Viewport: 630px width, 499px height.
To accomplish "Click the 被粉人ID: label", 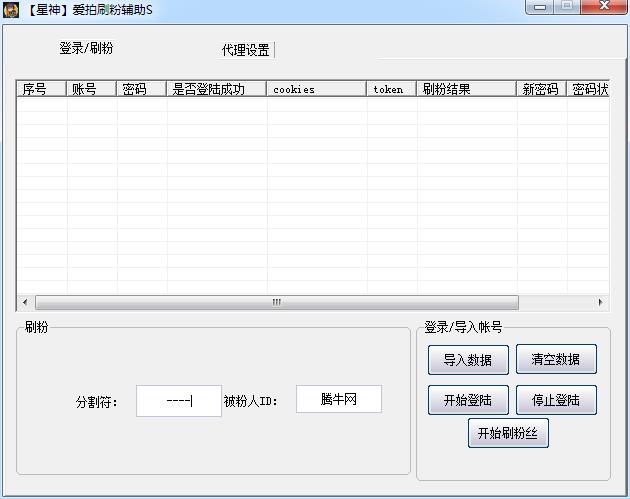I will [251, 401].
